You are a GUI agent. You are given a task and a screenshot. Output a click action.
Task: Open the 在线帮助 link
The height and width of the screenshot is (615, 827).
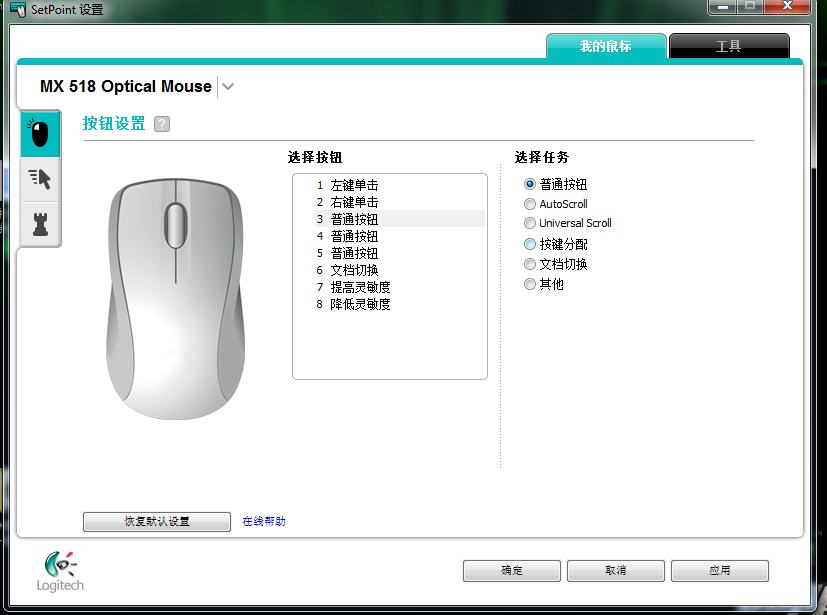(264, 522)
